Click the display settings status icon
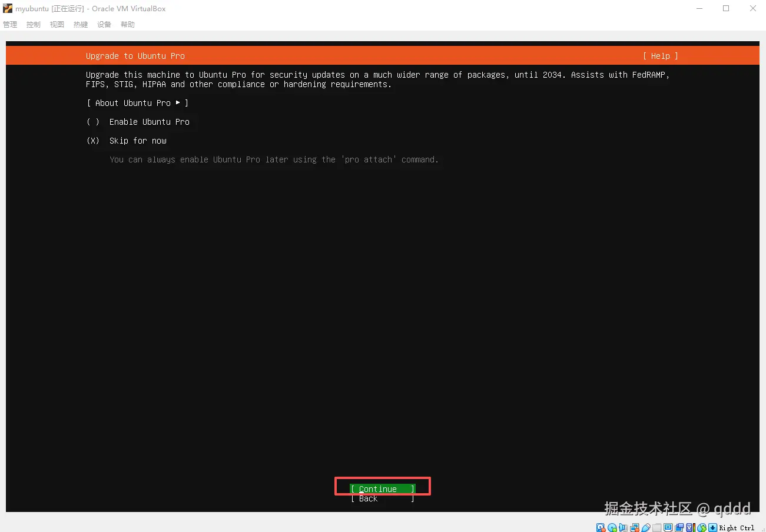Image resolution: width=766 pixels, height=532 pixels. click(668, 527)
